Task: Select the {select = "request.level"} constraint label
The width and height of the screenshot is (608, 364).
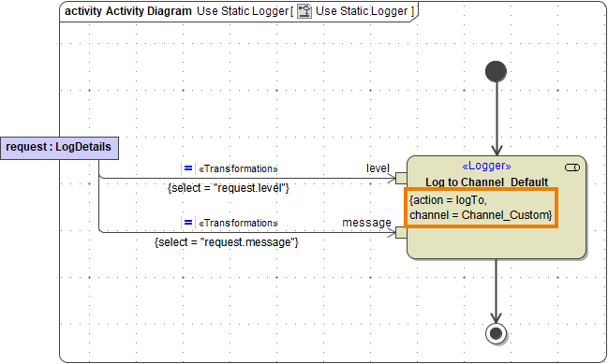Action: pyautogui.click(x=229, y=188)
